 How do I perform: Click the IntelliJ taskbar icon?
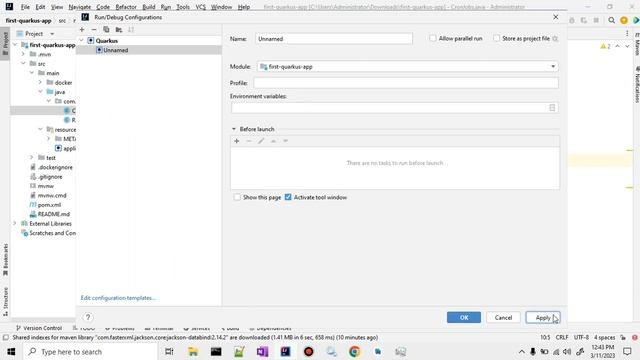click(285, 351)
